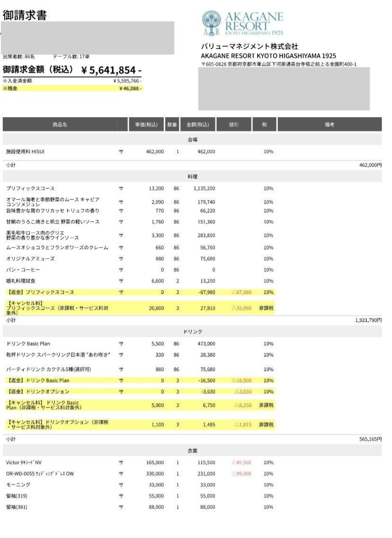This screenshot has width=392, height=538.
Task: Click the 婚礼料理試食 item name
Action: [x=20, y=281]
